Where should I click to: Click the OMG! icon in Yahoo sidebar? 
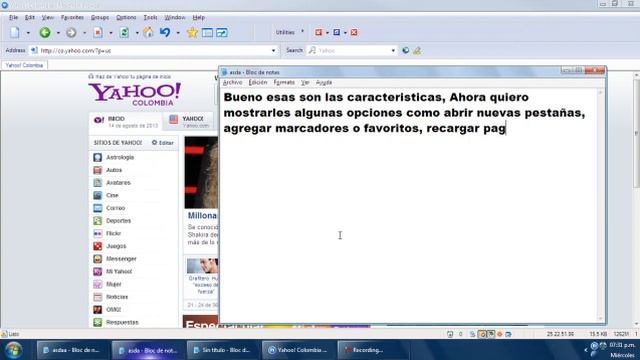pyautogui.click(x=98, y=309)
